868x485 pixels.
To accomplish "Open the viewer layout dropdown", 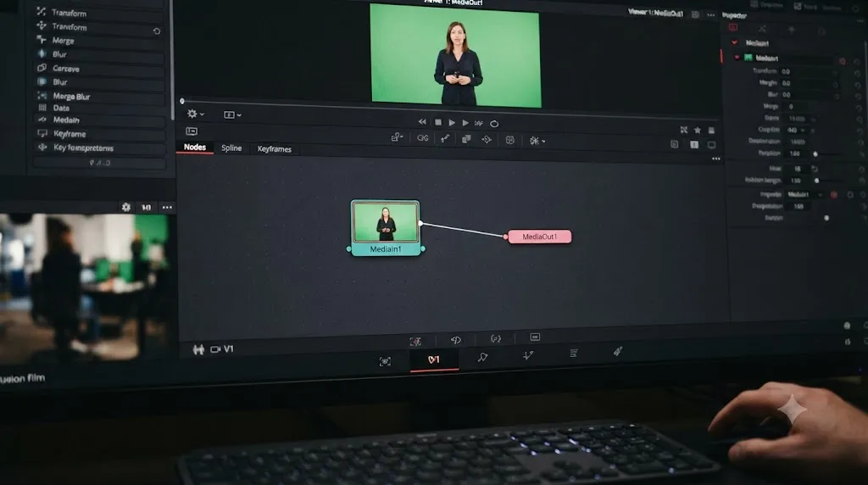I will click(x=232, y=114).
